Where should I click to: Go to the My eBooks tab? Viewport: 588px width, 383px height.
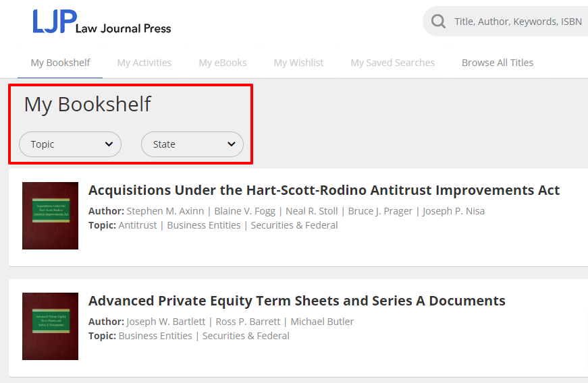[222, 63]
